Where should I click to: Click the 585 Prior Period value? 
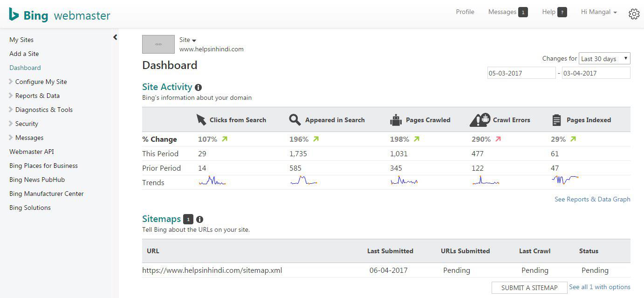point(295,168)
